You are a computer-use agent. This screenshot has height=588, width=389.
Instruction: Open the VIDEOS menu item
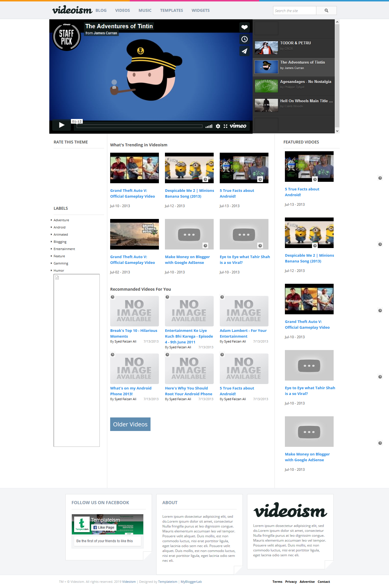pos(123,10)
